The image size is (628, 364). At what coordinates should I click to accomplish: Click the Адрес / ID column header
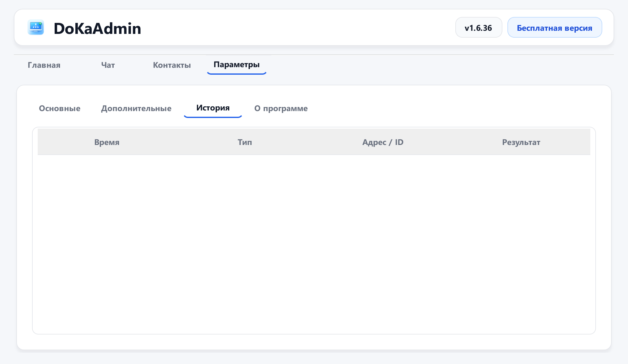coord(383,142)
